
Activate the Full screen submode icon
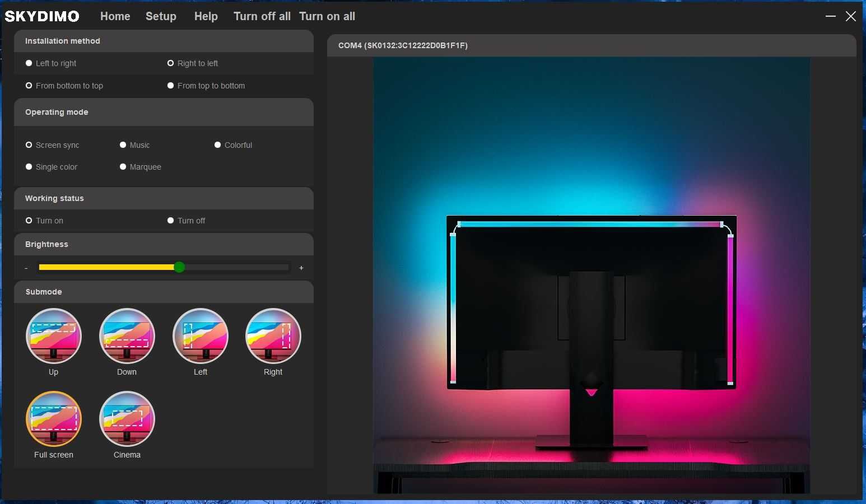point(54,419)
